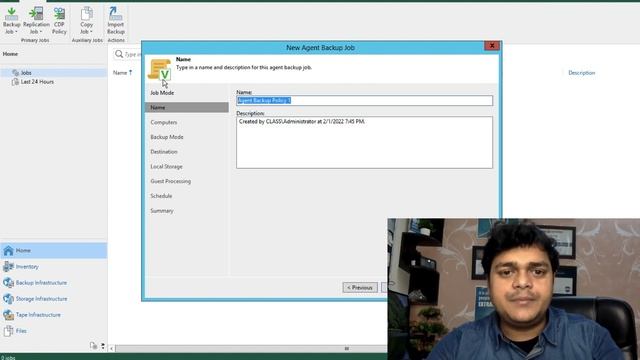Go to the Schedule wizard step

click(x=161, y=196)
